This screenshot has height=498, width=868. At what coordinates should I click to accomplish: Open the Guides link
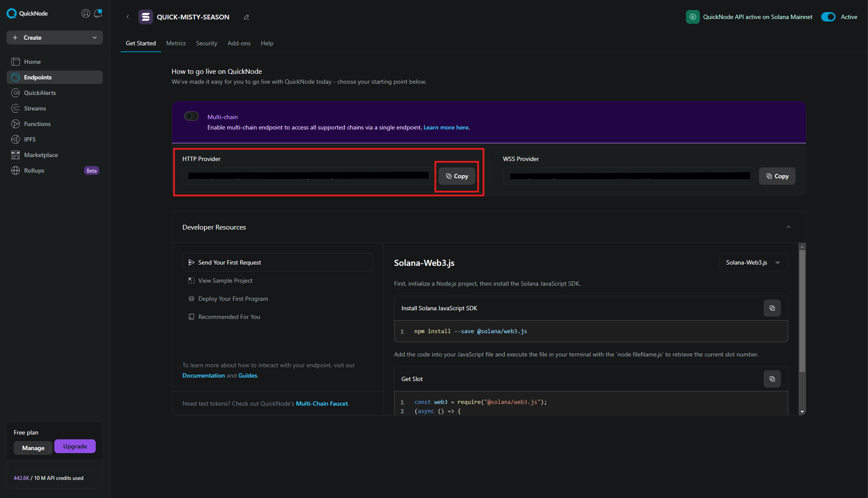[248, 375]
